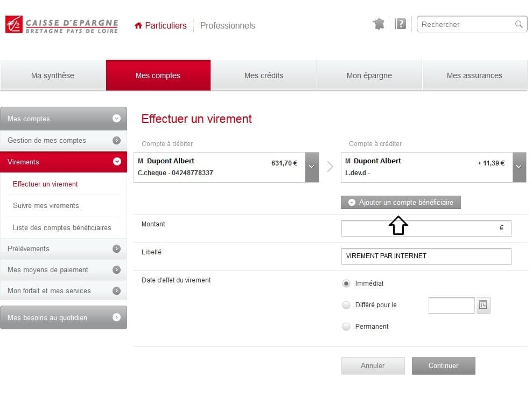Choose Différé pour le transfer date
The width and height of the screenshot is (532, 408).
(x=346, y=305)
